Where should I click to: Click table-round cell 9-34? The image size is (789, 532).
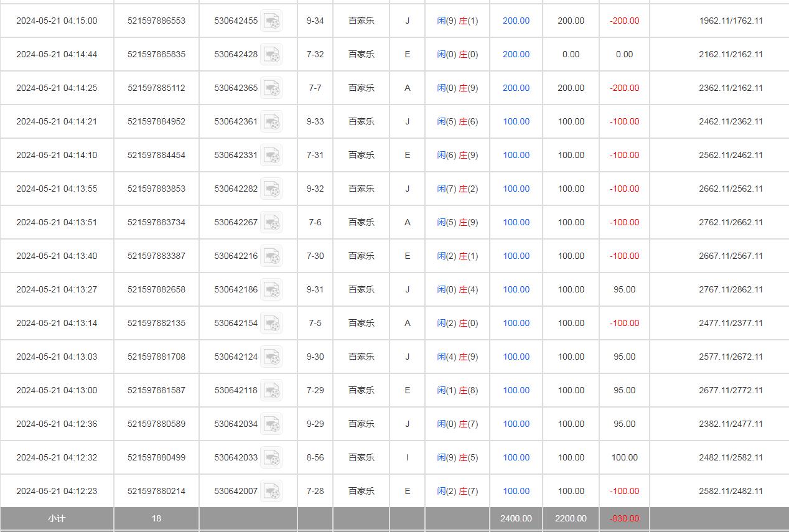(315, 21)
